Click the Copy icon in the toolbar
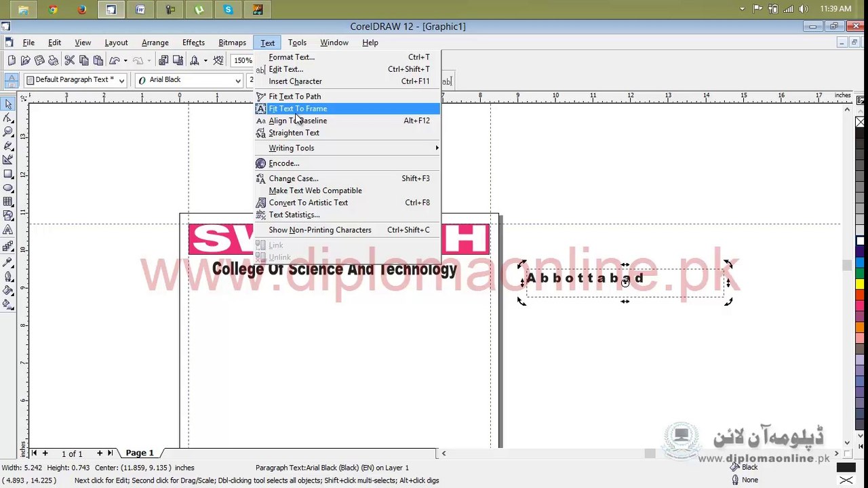Image resolution: width=868 pixels, height=488 pixels. 84,60
